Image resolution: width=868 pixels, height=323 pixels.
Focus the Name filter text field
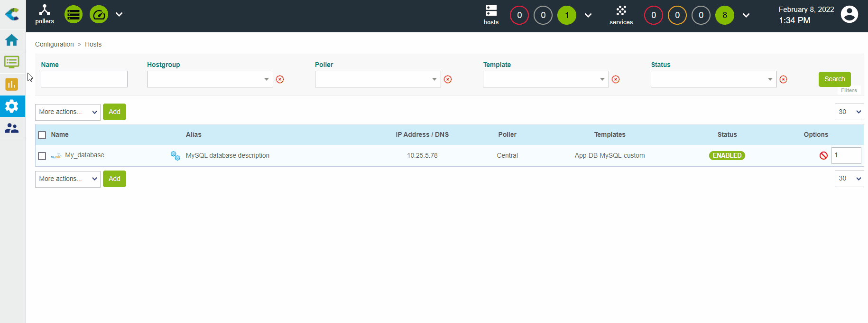pos(84,79)
